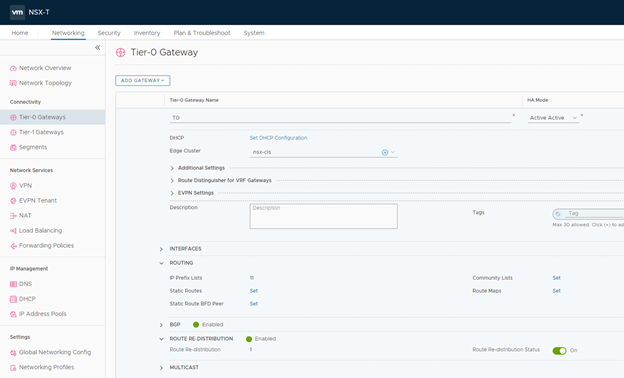Collapse the ROUTE RE-DISTRIBUTION section

[x=161, y=339]
